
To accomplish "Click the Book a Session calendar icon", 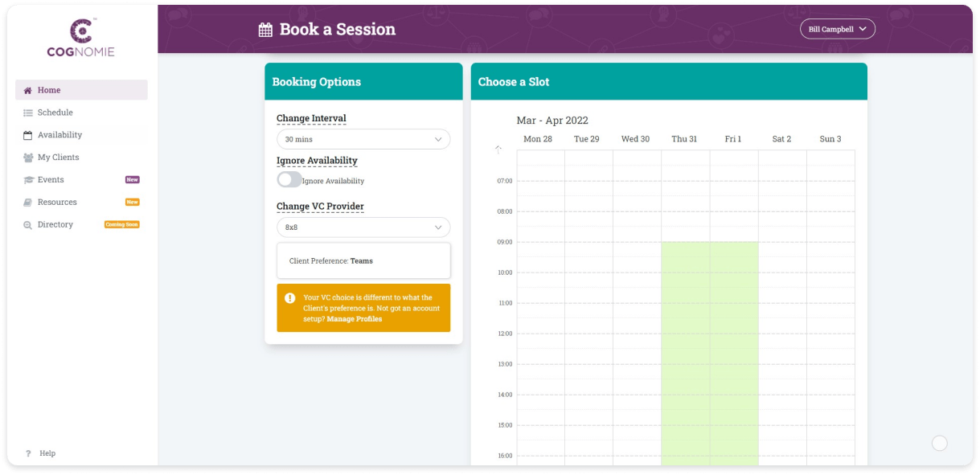I will [x=264, y=28].
